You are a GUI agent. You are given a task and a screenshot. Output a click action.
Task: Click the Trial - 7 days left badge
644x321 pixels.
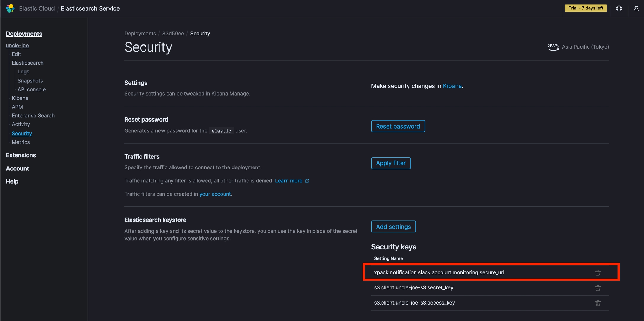[x=586, y=8]
